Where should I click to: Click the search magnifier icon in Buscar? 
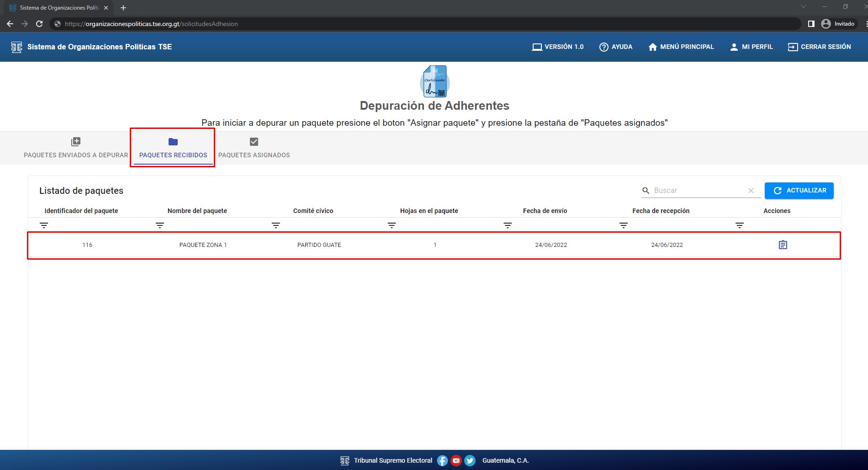pos(646,190)
